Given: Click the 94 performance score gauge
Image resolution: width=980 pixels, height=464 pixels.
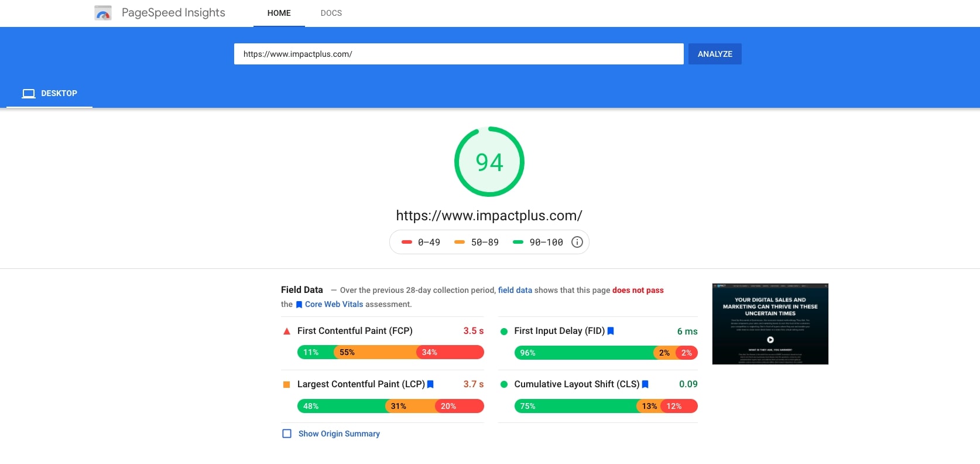Looking at the screenshot, I should coord(489,162).
